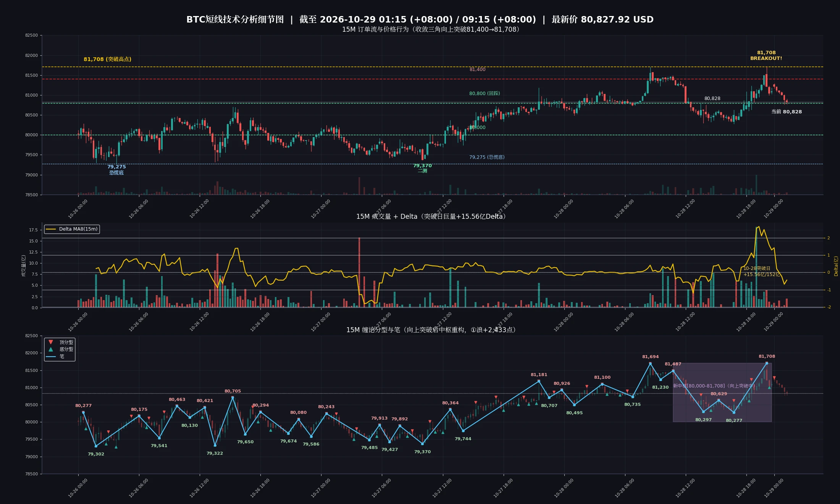Click the Delta MA8(15m) legend entry
The height and width of the screenshot is (504, 840).
pos(72,229)
